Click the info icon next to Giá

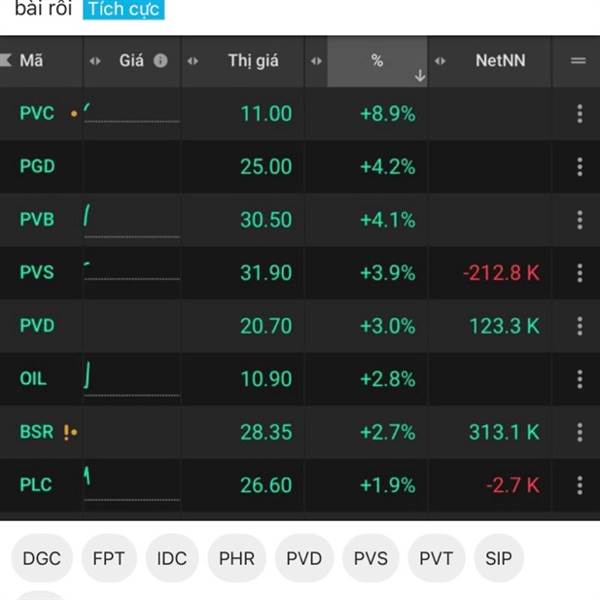(x=160, y=61)
